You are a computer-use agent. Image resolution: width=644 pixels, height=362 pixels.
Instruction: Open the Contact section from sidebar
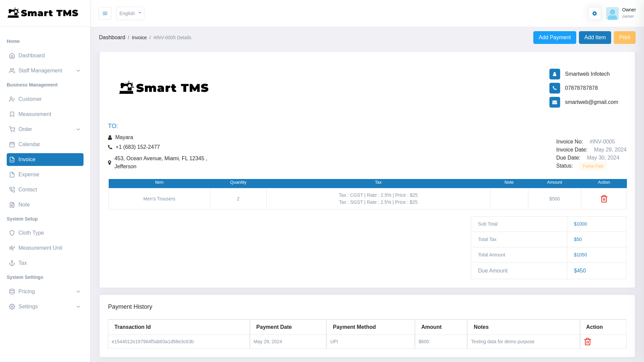click(x=12, y=189)
